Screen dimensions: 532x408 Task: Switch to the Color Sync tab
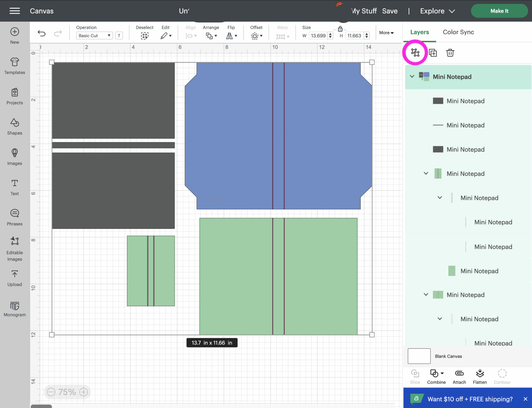tap(458, 32)
